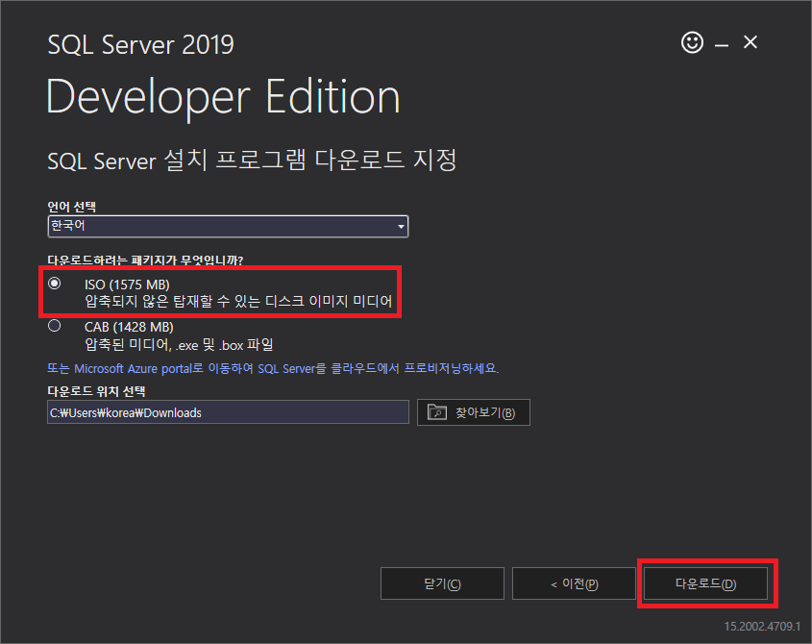Start download with 다운로드(D) button
Image resolution: width=812 pixels, height=644 pixels.
point(705,583)
